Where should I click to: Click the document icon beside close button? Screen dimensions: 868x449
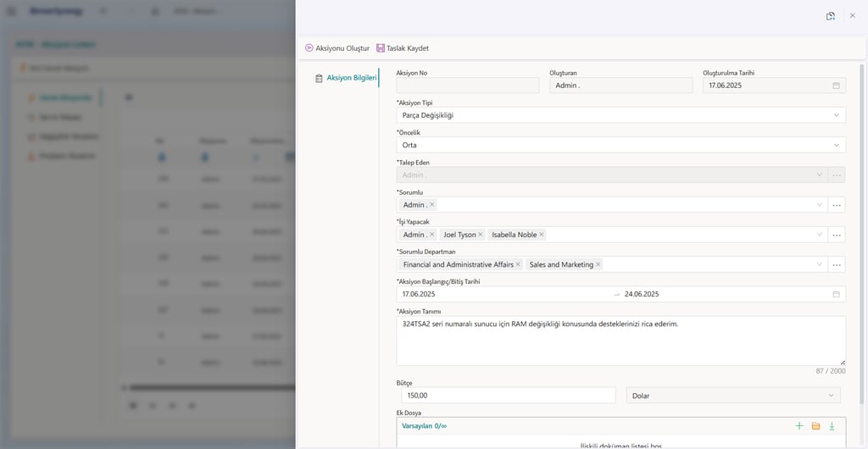tap(831, 16)
